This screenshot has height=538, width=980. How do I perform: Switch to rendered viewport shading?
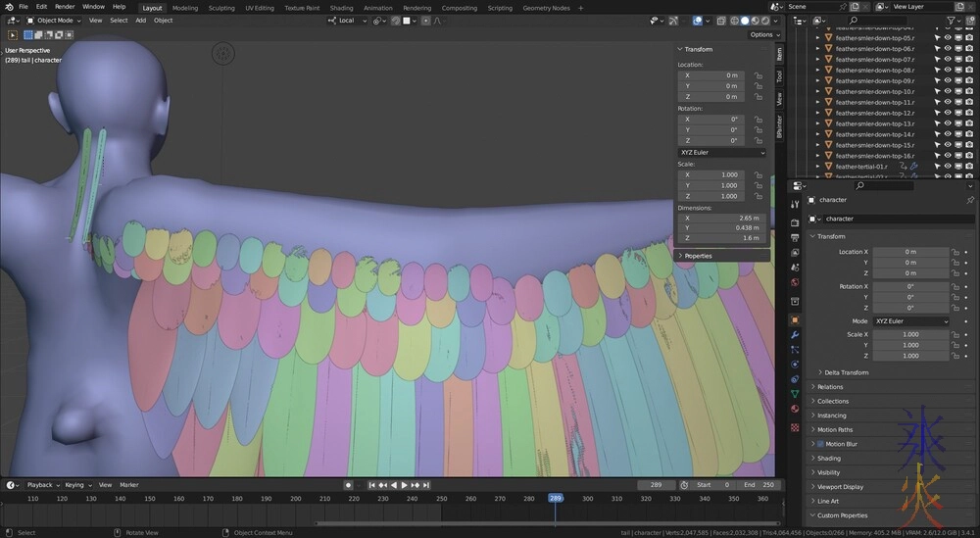763,20
